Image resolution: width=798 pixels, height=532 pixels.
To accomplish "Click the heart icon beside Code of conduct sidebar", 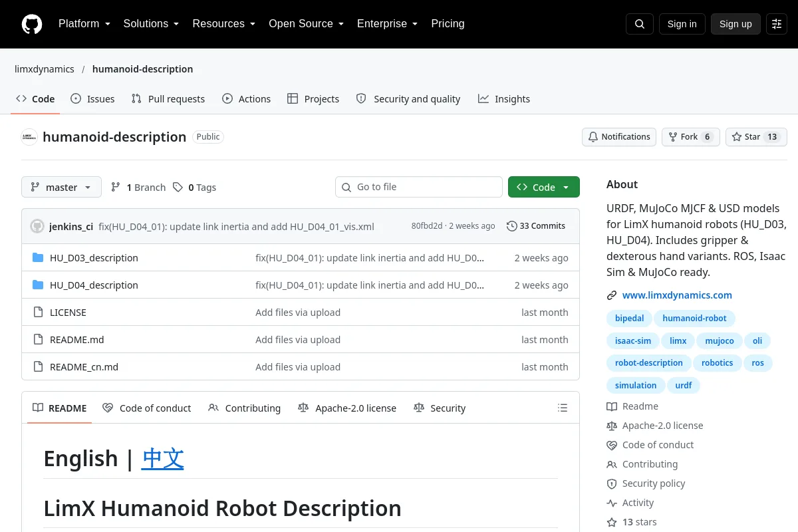I will [x=612, y=445].
